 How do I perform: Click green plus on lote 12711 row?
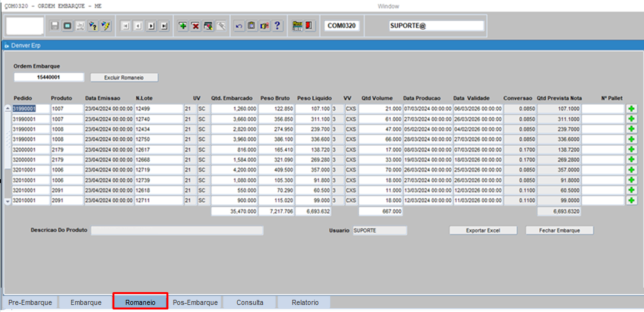pyautogui.click(x=631, y=201)
